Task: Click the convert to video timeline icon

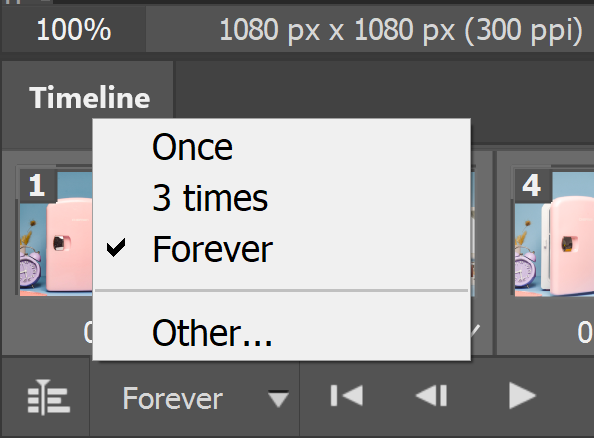Action: 49,397
